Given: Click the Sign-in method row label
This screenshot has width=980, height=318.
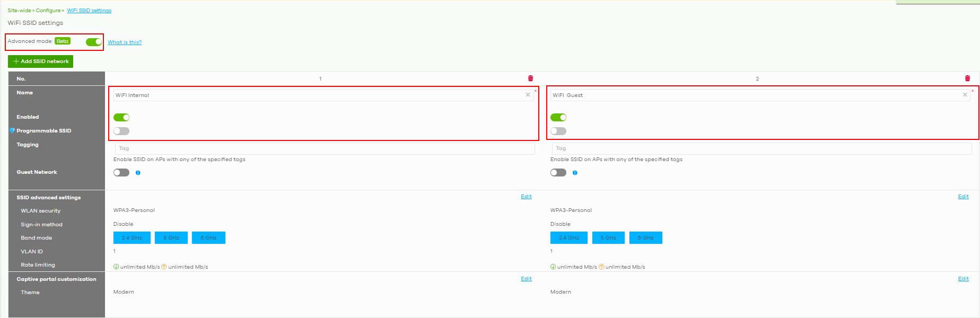Looking at the screenshot, I should (x=41, y=225).
